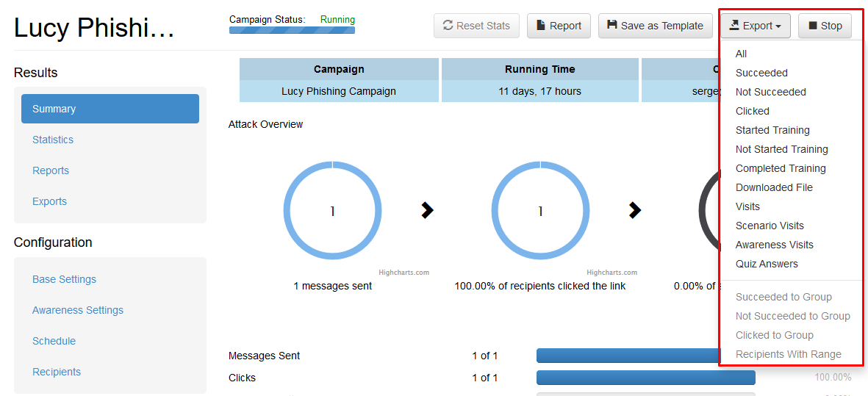Collapse the Export dropdown button
Image resolution: width=868 pixels, height=396 pixels.
click(x=755, y=26)
